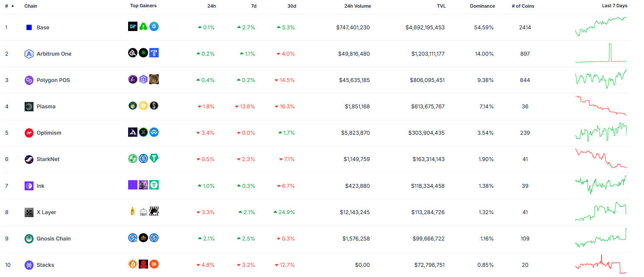Click the StarkNet chain logo

pos(29,159)
